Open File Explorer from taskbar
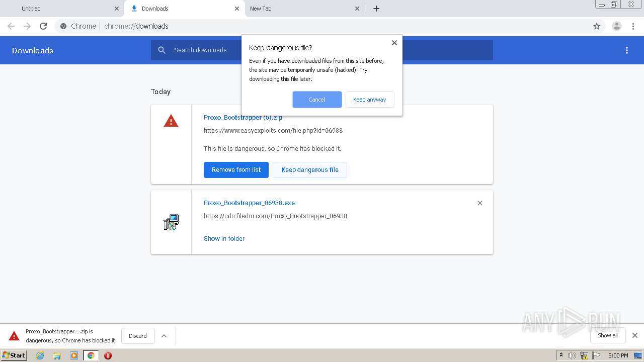The image size is (644, 362). pyautogui.click(x=57, y=355)
